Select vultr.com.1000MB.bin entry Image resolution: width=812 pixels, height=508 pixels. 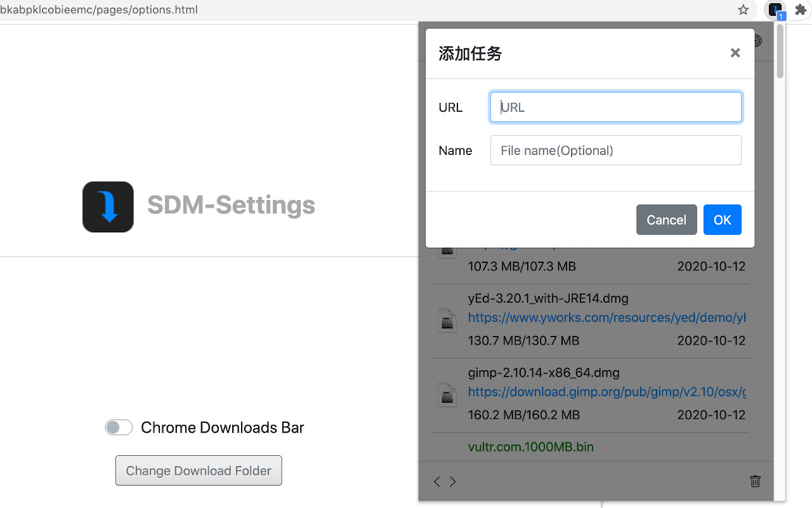coord(531,447)
